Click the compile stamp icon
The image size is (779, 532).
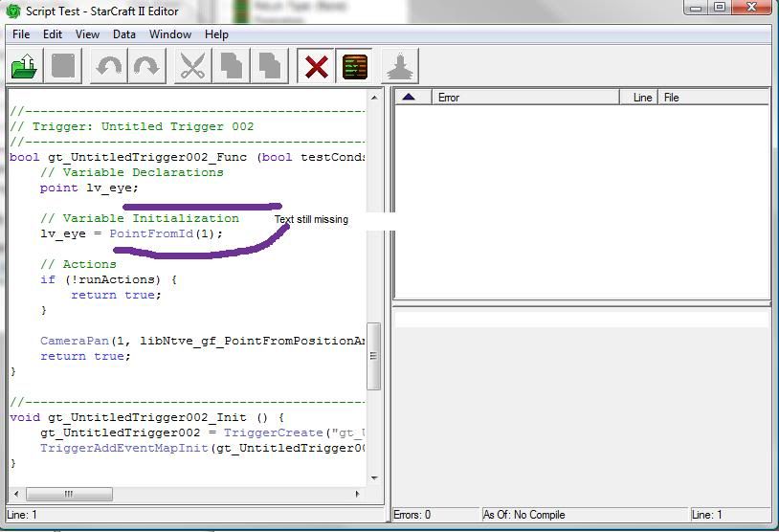click(400, 67)
